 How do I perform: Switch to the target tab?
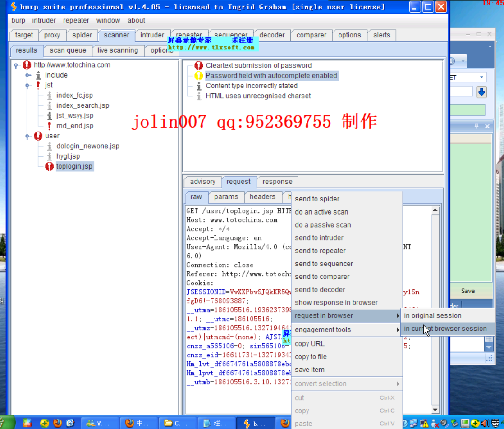(x=24, y=35)
